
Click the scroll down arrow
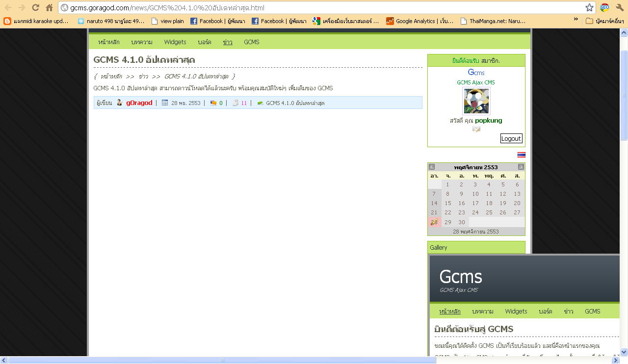pos(624,352)
